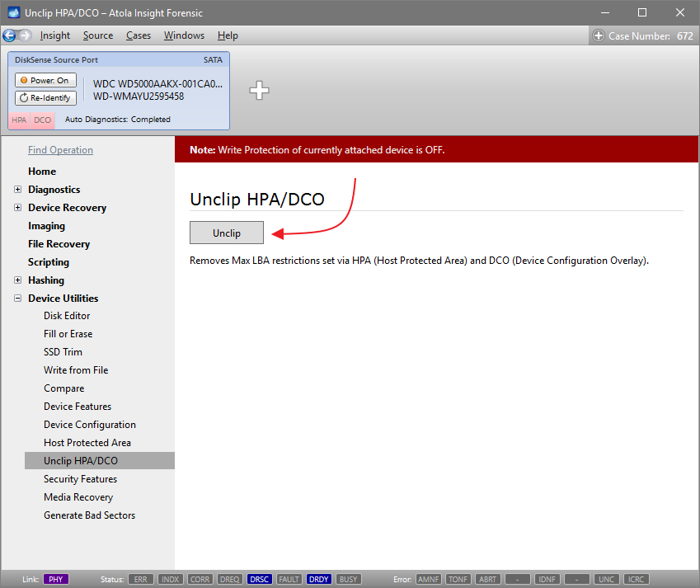Click the forward navigation arrow icon
This screenshot has height=588, width=700.
click(x=25, y=35)
